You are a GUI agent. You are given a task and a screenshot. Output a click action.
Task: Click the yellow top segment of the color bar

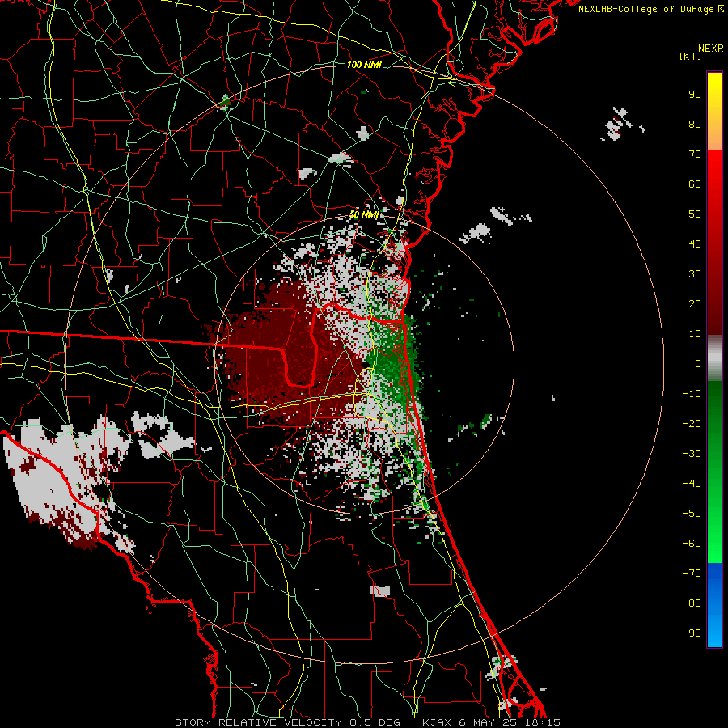tap(714, 112)
